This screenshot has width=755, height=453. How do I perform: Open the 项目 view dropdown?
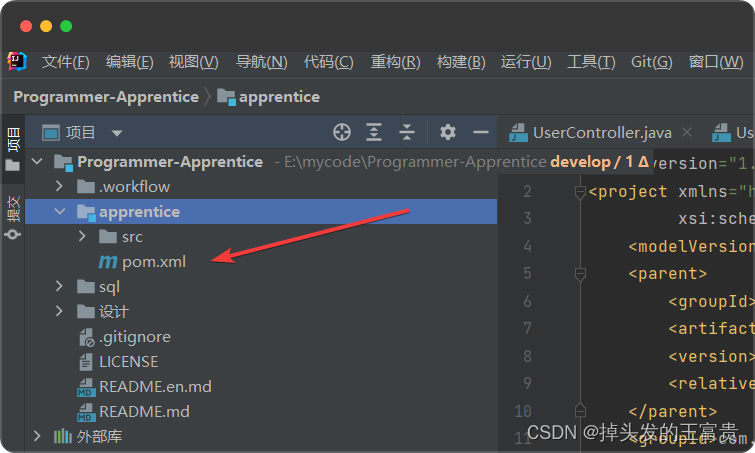[117, 133]
